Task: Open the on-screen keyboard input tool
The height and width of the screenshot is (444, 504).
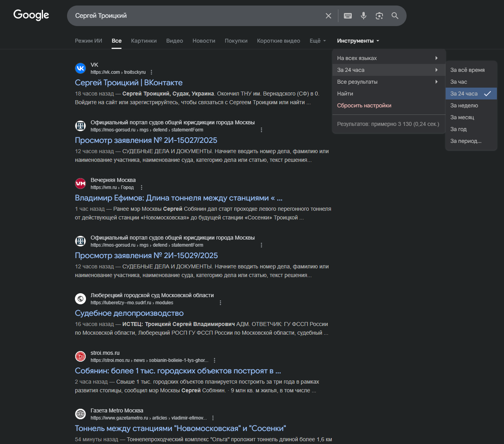Action: 348,16
